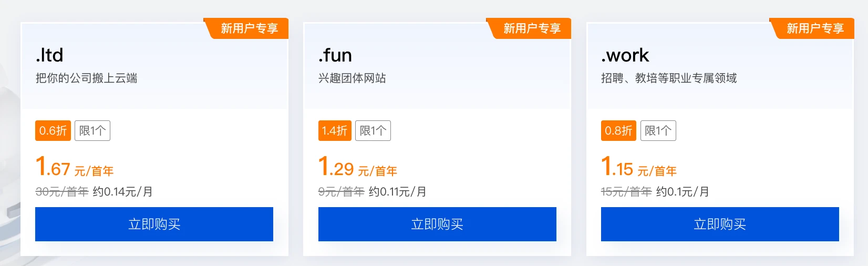Screen dimensions: 868x266
Task: Click the 1.4折 discount tag
Action: (335, 131)
